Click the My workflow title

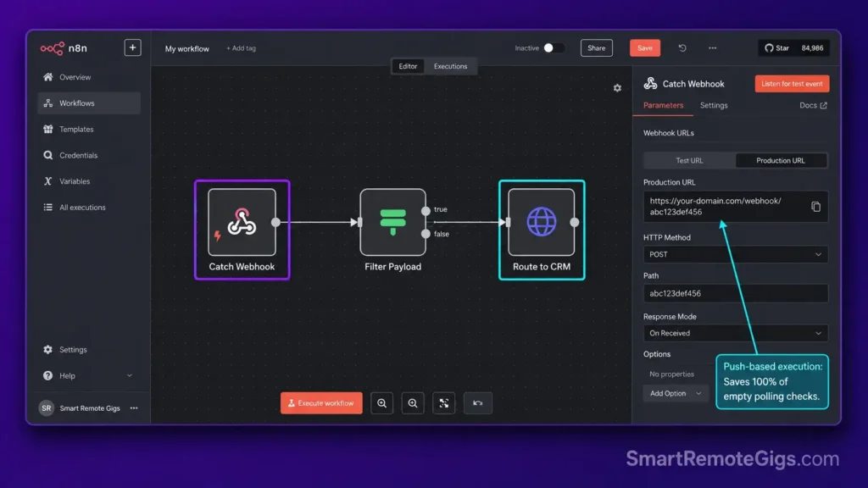point(187,48)
